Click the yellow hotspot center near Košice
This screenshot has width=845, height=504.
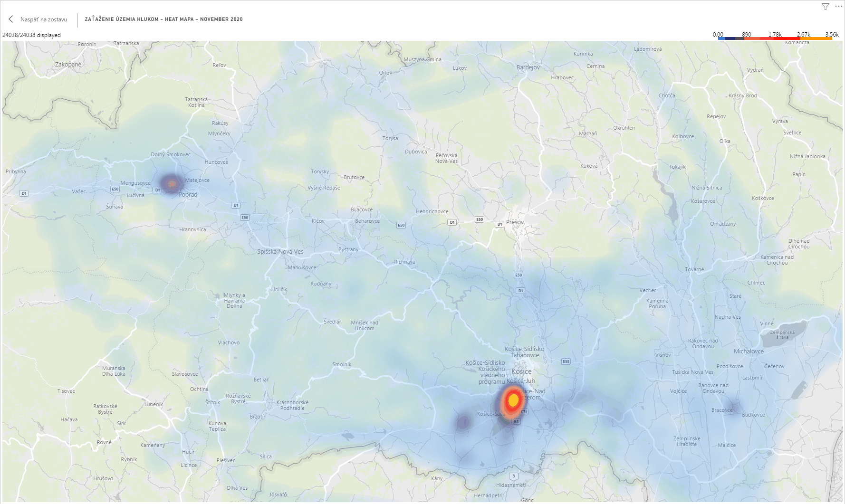(x=513, y=400)
